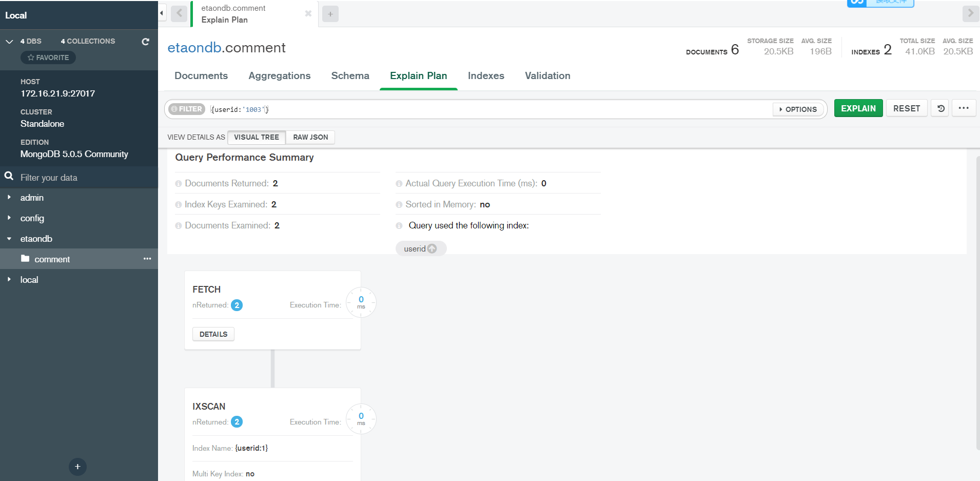Click the FETCH execution time clock
Image resolution: width=980 pixels, height=481 pixels.
(x=361, y=302)
